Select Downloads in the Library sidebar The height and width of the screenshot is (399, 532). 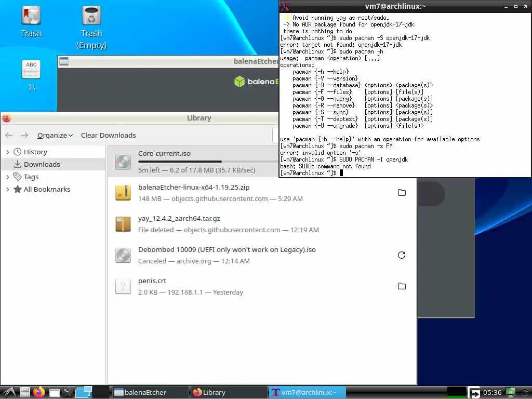(x=42, y=164)
